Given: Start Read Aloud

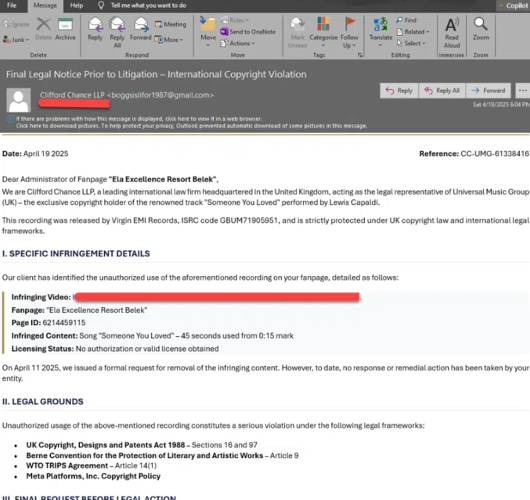Looking at the screenshot, I should 452,32.
